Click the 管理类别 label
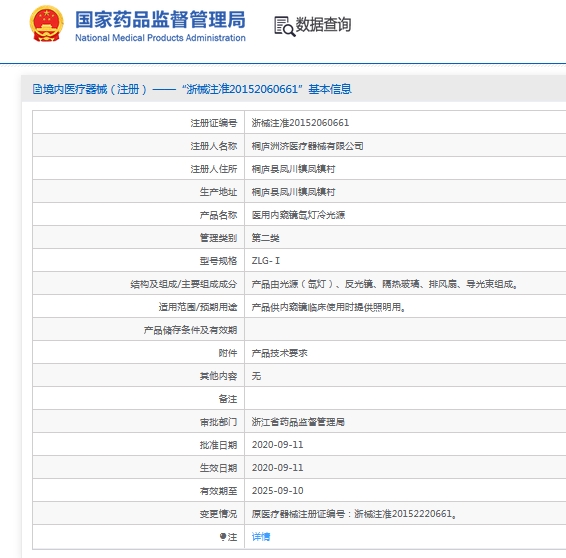566x558 pixels. point(218,238)
